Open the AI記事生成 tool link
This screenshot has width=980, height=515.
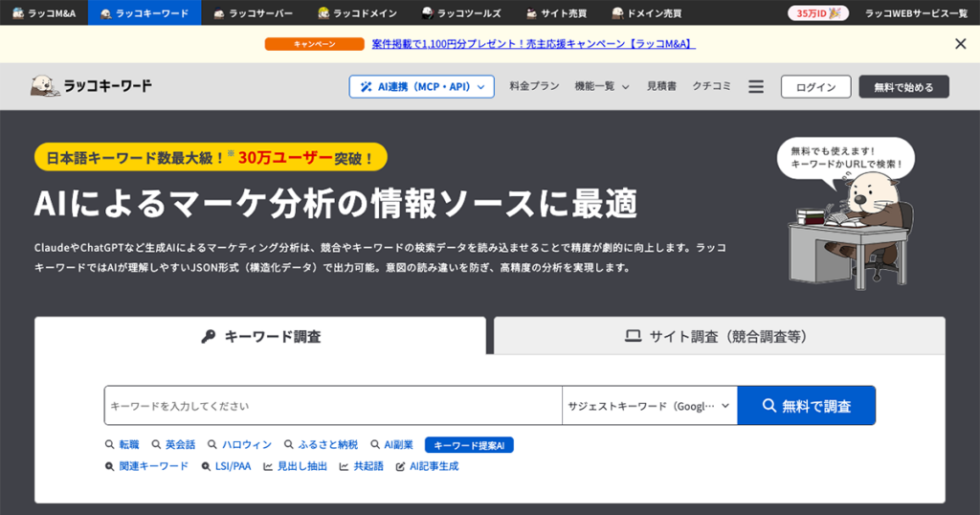(428, 466)
